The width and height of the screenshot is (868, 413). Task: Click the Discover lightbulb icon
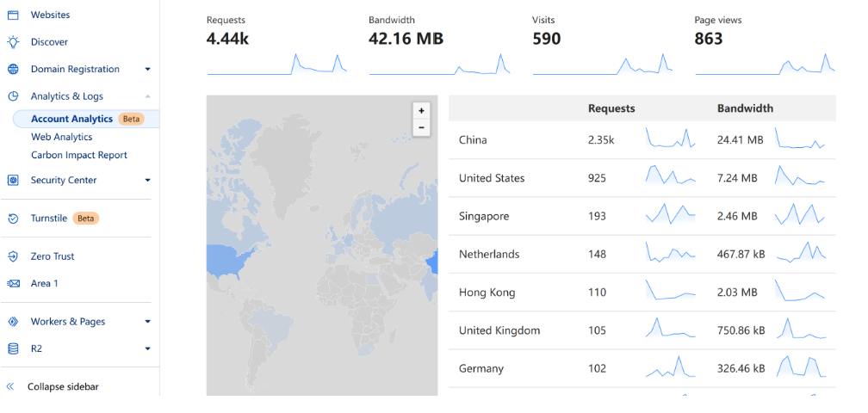click(13, 42)
